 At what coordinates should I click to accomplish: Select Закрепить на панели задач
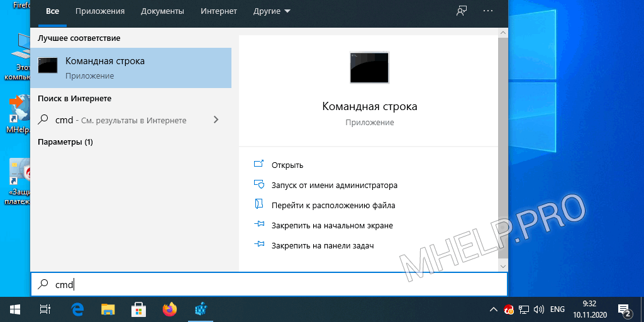click(323, 246)
